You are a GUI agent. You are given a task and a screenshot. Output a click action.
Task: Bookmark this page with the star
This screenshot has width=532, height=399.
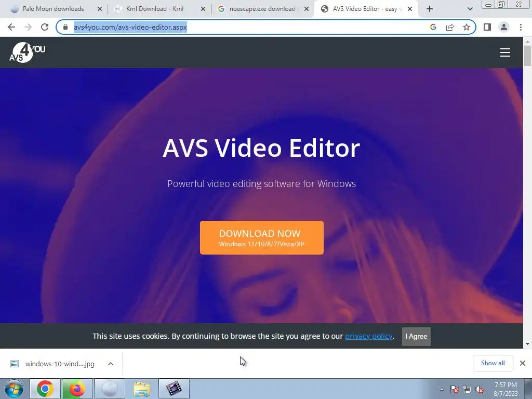click(x=467, y=27)
